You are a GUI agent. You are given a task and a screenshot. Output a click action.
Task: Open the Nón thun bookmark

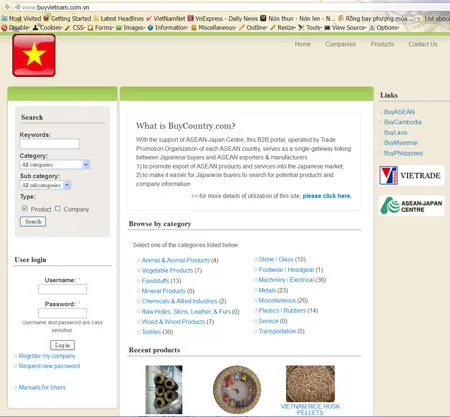pyautogui.click(x=297, y=18)
